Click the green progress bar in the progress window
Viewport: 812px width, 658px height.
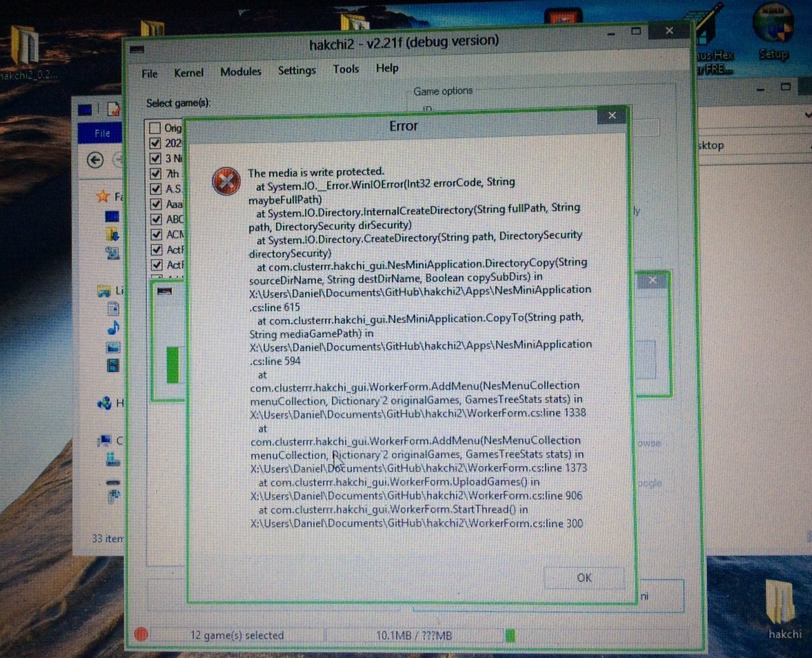click(173, 364)
